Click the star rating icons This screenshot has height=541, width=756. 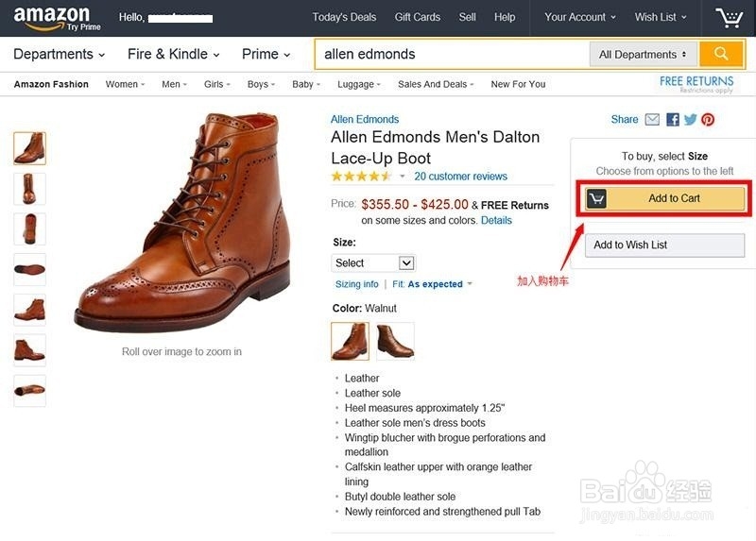pyautogui.click(x=361, y=177)
